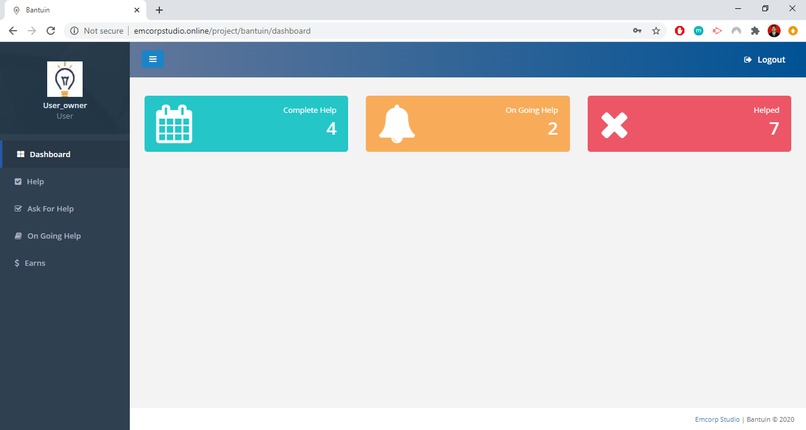
Task: Click the logout arrow icon
Action: pos(747,60)
